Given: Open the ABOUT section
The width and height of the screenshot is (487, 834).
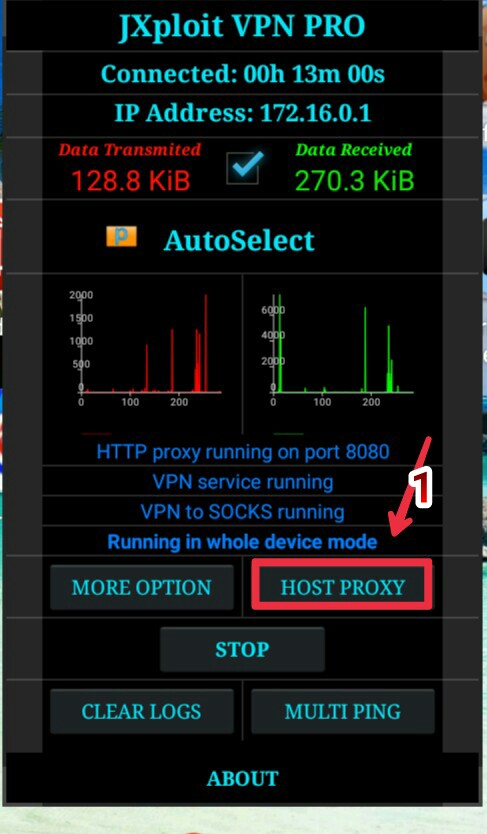Looking at the screenshot, I should pyautogui.click(x=242, y=779).
